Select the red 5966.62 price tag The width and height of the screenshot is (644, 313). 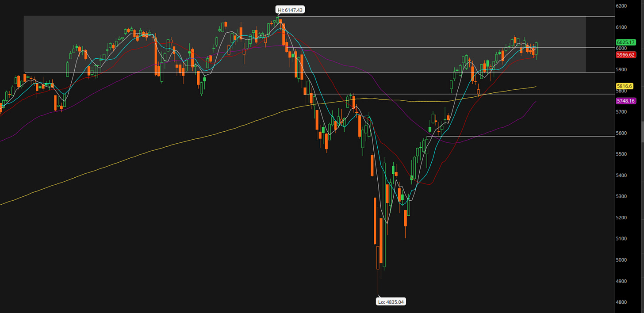pyautogui.click(x=626, y=55)
